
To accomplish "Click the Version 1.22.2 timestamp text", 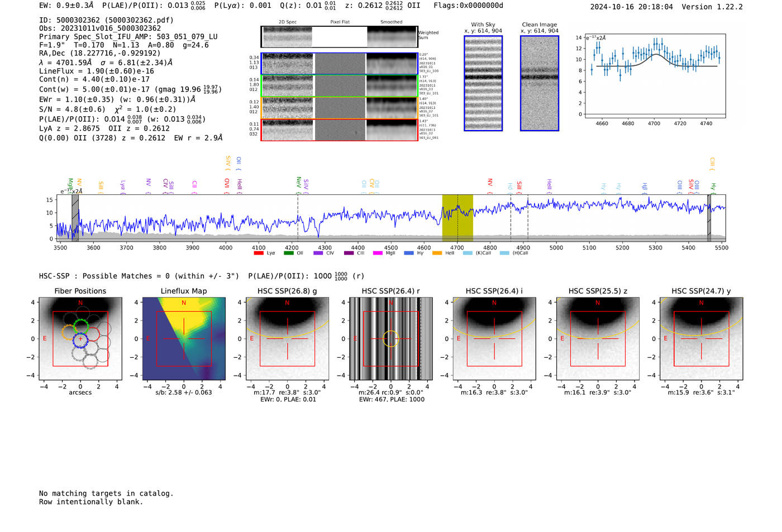I will click(666, 7).
